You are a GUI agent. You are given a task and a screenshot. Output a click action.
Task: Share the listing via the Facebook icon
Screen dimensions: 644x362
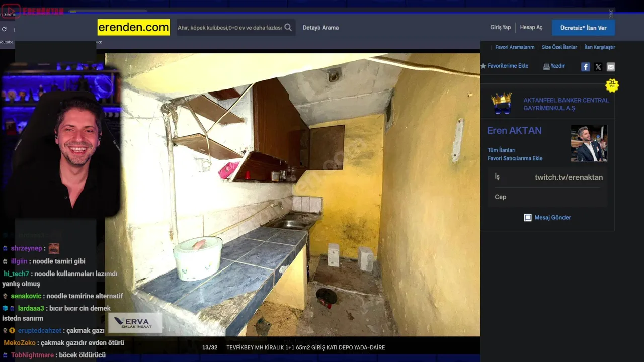click(585, 67)
